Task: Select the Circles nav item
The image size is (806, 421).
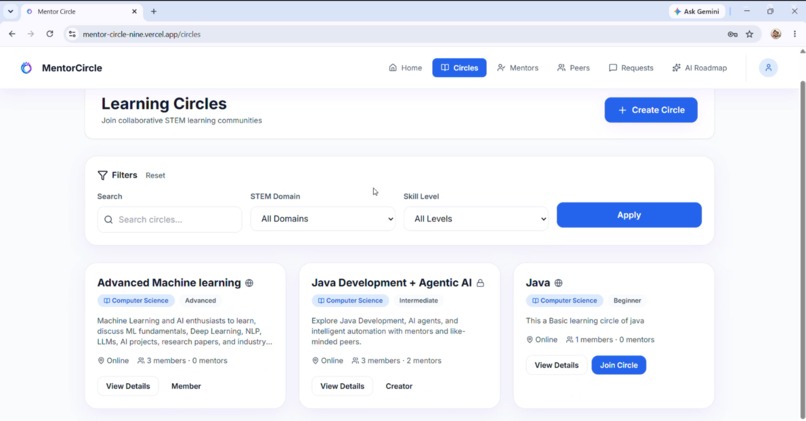Action: [459, 68]
